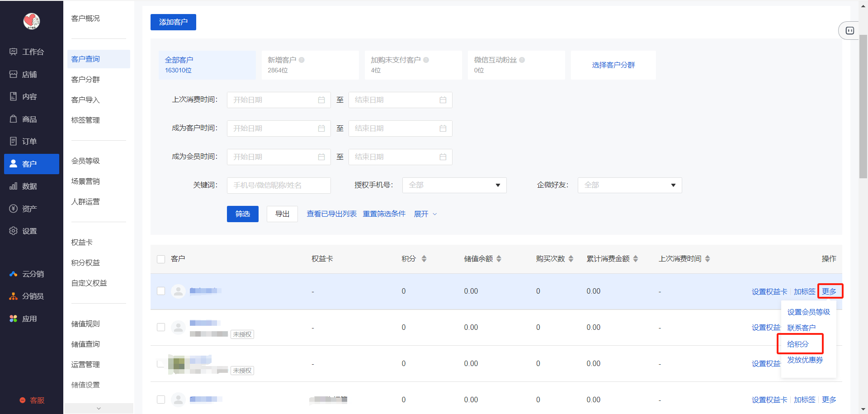This screenshot has width=868, height=414.
Task: Click the 导出 export button
Action: pyautogui.click(x=283, y=214)
